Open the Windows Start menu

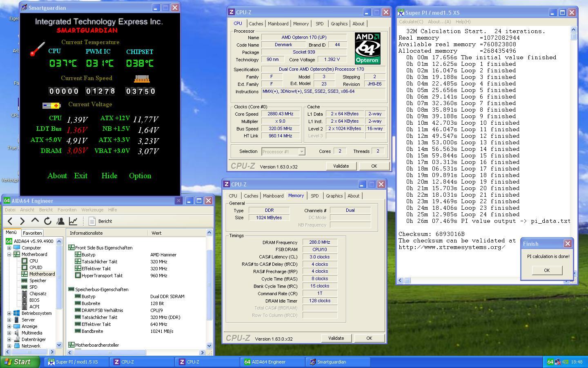point(18,362)
